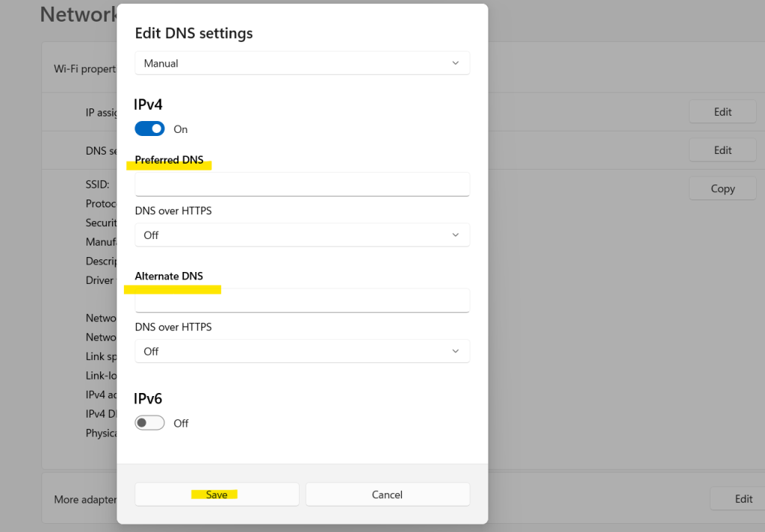Expand DNS over HTTPS dropdown under Preferred DNS
Image resolution: width=765 pixels, height=532 pixels.
click(x=302, y=235)
